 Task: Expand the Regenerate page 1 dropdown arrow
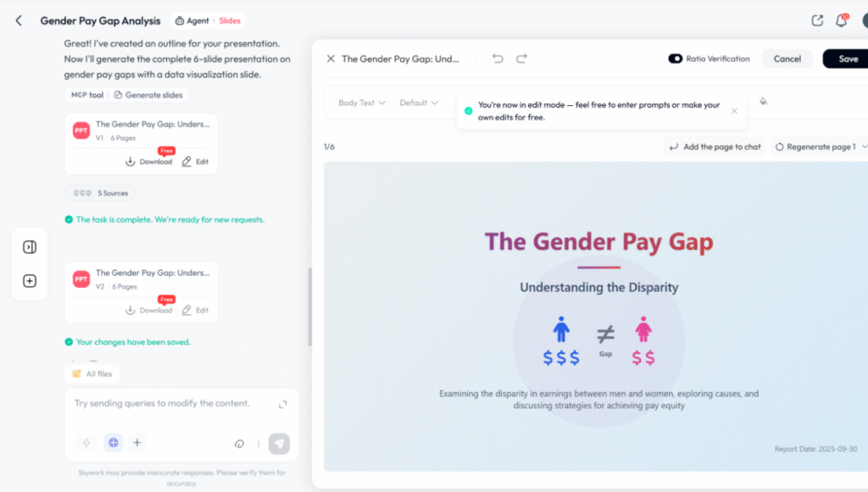tap(864, 146)
